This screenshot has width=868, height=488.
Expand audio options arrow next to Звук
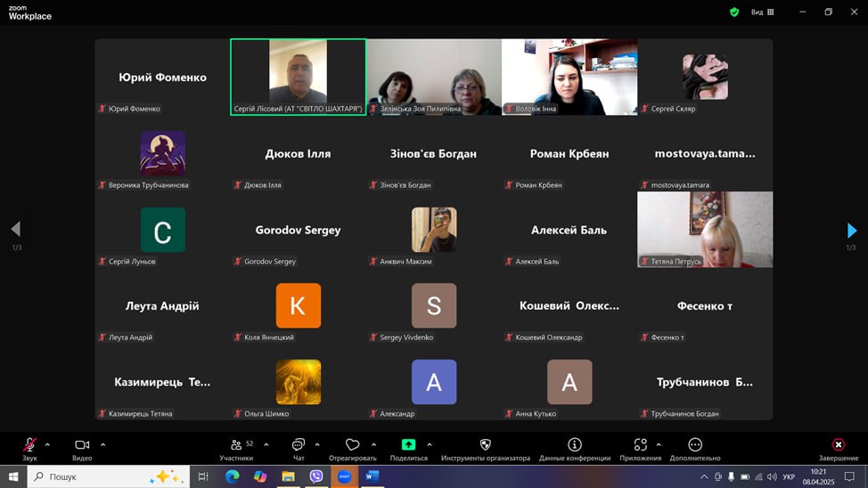click(47, 444)
